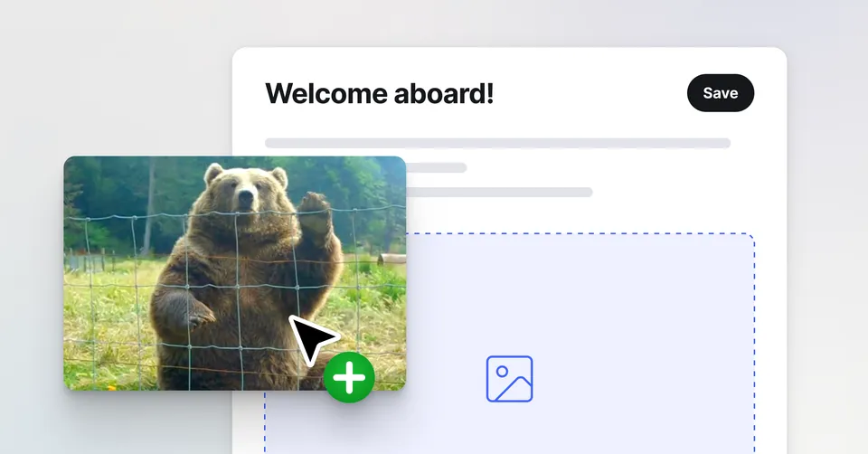Click the "Welcome aboard!" heading
Screen dimensions: 868x454
click(379, 93)
